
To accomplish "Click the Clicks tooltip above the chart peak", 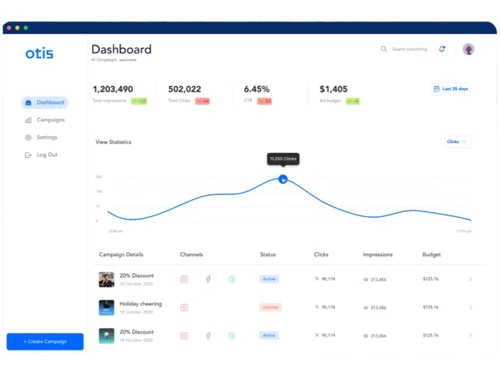I will 283,159.
